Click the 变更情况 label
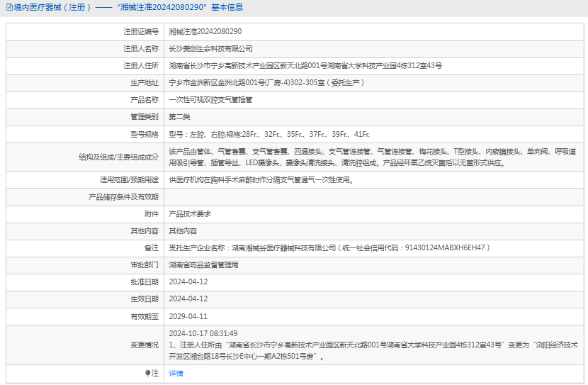The image size is (588, 385). pos(145,345)
